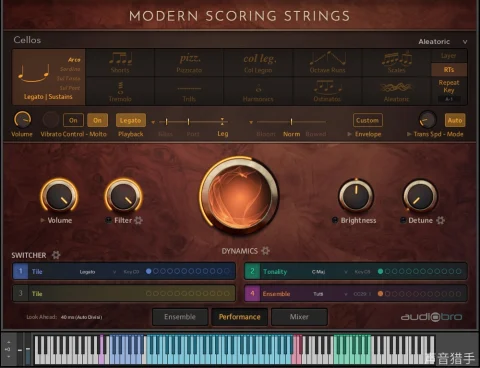This screenshot has height=368, width=480.
Task: Toggle the Layer button
Action: (x=449, y=56)
